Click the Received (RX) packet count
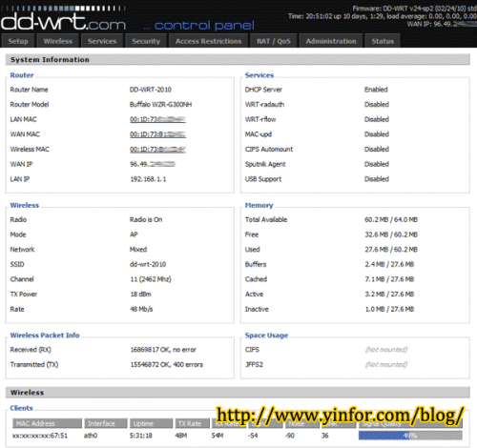 pyautogui.click(x=163, y=350)
